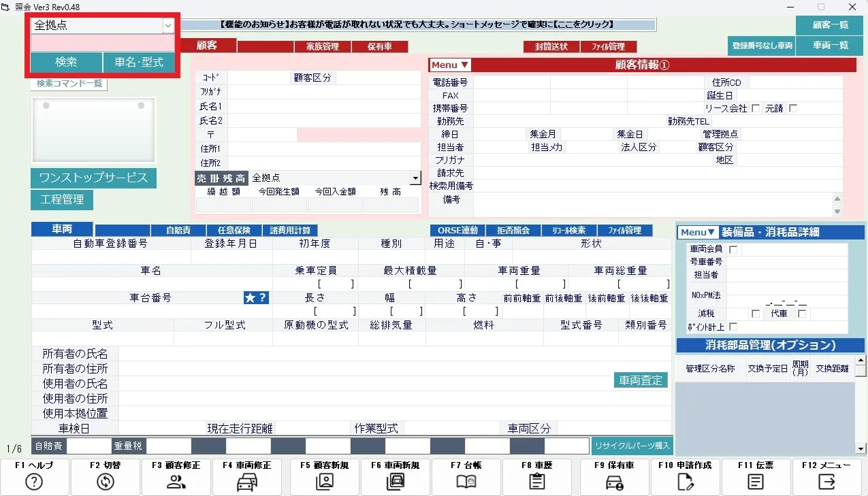Image resolution: width=868 pixels, height=496 pixels.
Task: Click the 号車番号 input field
Action: coord(788,262)
